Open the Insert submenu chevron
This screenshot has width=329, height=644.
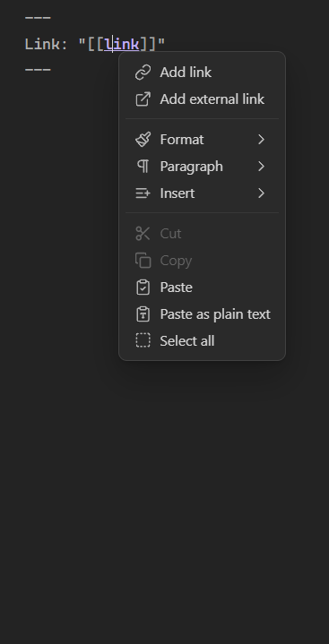pos(261,193)
